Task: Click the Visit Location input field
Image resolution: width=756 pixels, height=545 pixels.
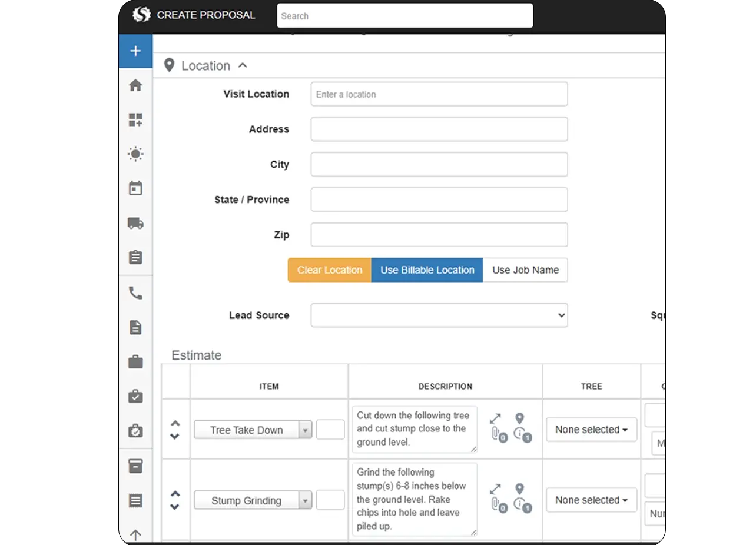Action: click(439, 94)
